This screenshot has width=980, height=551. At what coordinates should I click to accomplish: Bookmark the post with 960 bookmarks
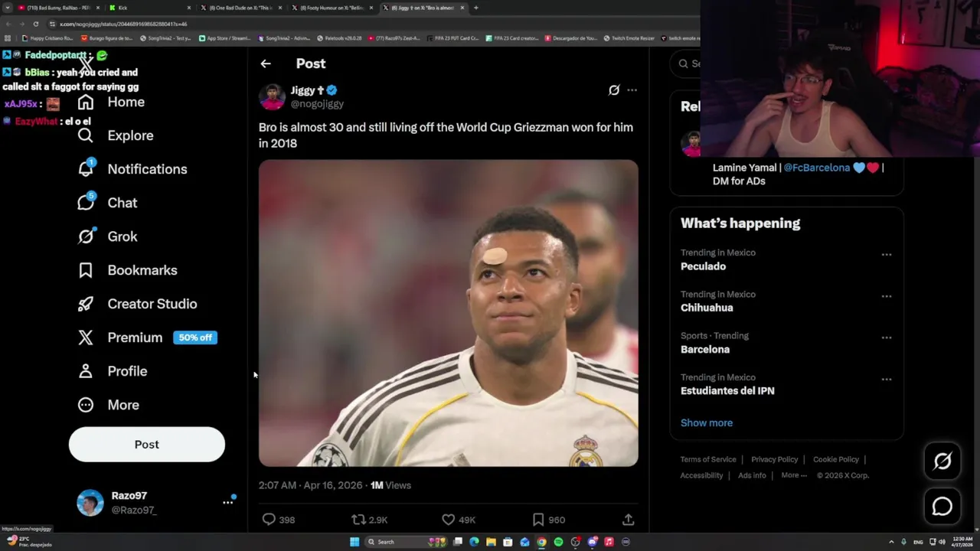click(x=548, y=520)
